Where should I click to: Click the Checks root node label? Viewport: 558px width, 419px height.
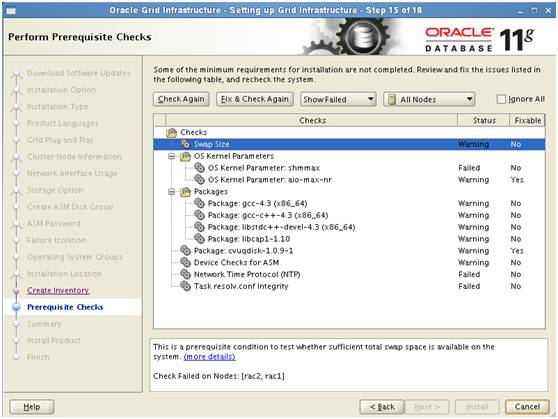[x=193, y=132]
